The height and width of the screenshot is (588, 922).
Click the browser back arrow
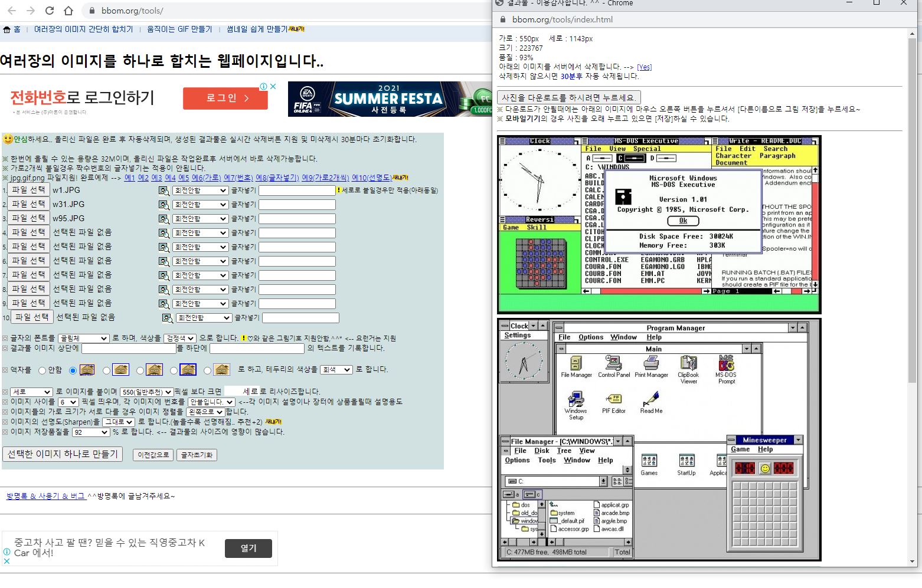tap(12, 11)
